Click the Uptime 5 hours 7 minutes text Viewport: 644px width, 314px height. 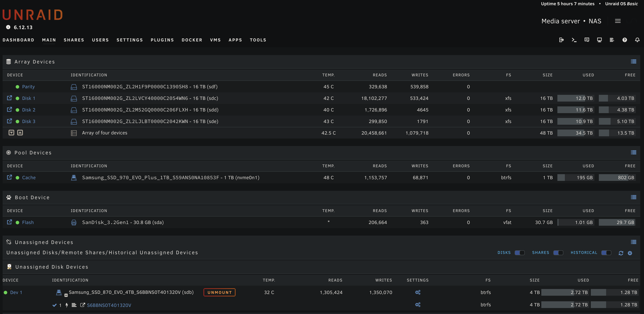[x=567, y=4]
